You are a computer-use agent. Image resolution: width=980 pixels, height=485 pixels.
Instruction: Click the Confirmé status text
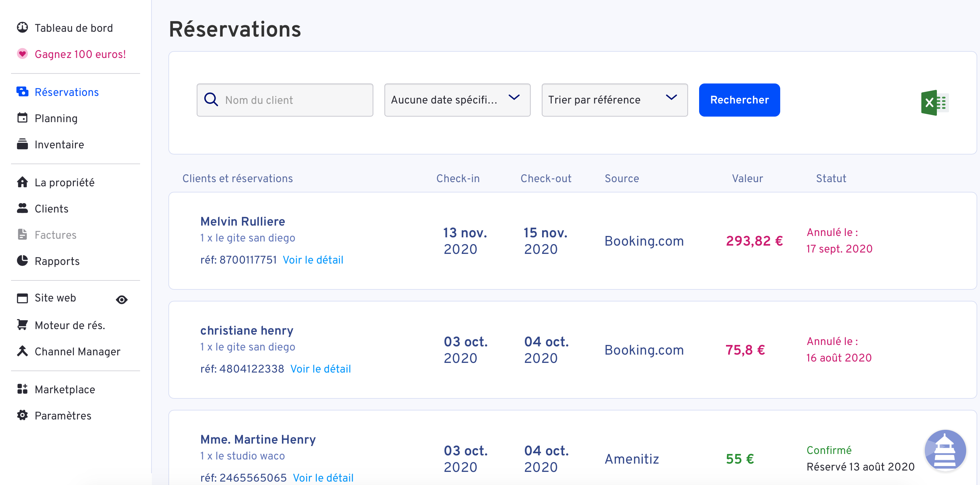(x=829, y=450)
